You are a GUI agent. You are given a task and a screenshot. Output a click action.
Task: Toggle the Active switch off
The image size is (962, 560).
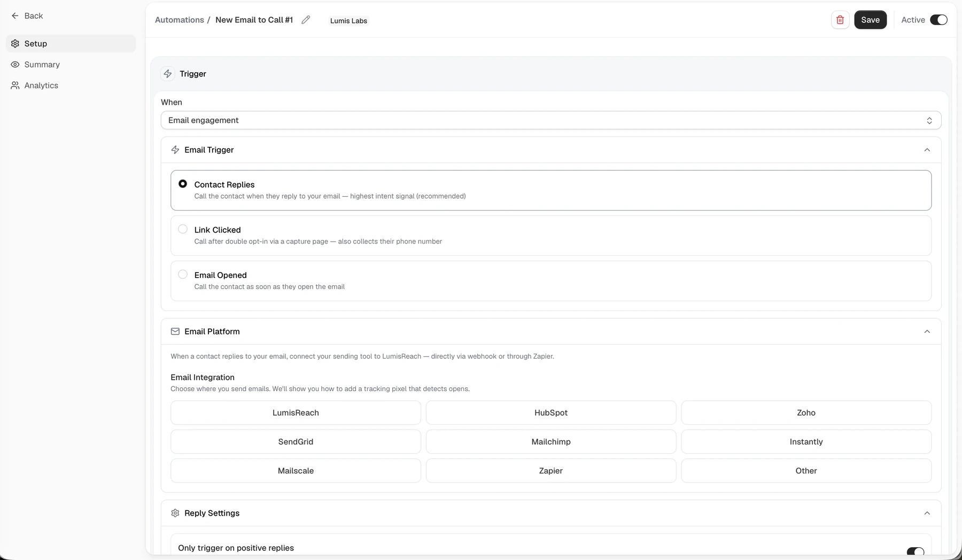point(938,20)
